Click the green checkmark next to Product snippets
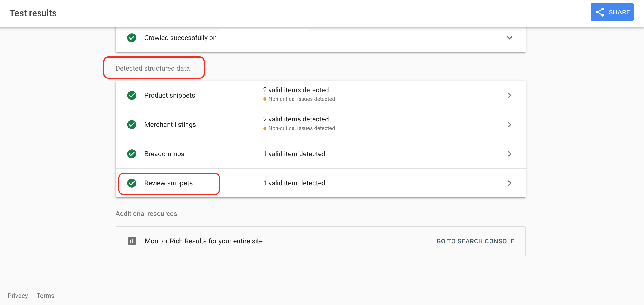This screenshot has width=644, height=305. tap(132, 95)
